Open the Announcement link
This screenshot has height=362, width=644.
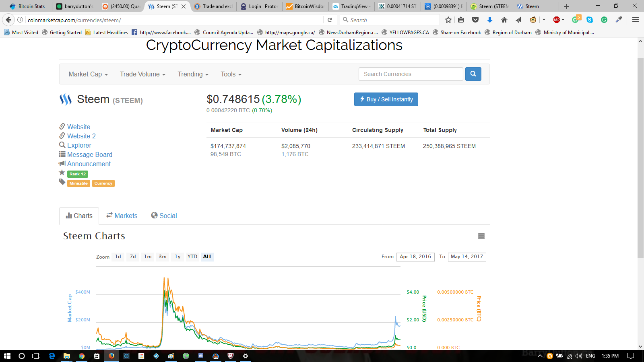(89, 164)
